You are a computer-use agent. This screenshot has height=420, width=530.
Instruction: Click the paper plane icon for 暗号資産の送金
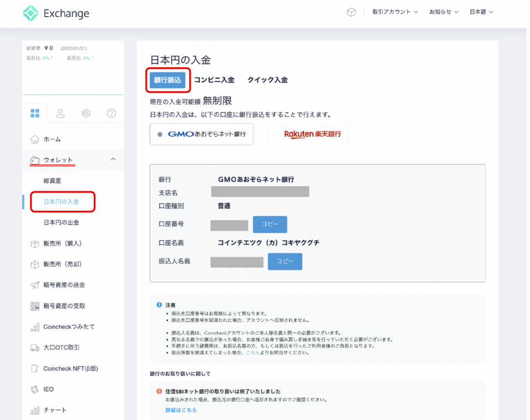click(35, 285)
